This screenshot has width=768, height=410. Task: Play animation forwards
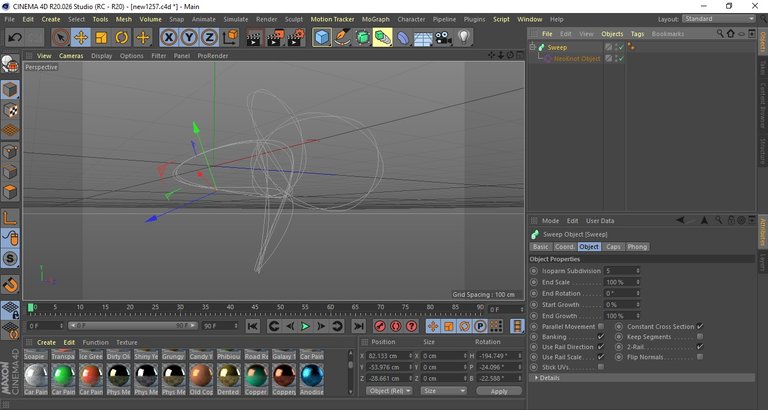(x=305, y=326)
